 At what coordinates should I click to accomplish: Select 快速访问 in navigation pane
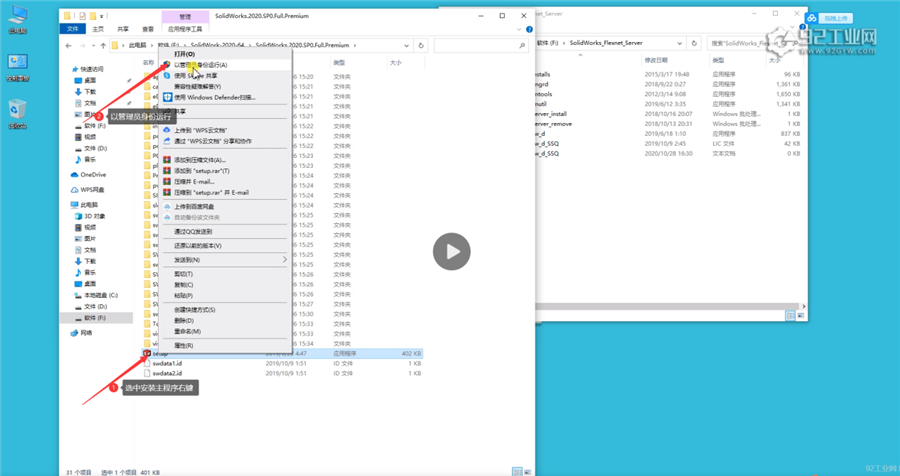click(x=87, y=69)
